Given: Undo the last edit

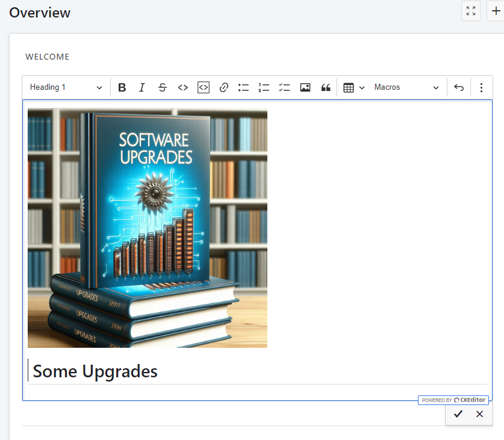Looking at the screenshot, I should 459,87.
